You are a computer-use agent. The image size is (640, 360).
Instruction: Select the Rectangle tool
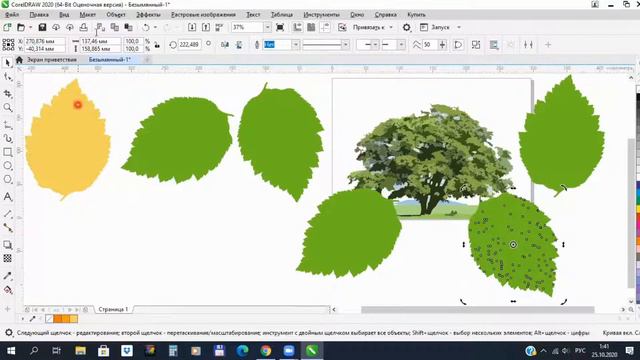pyautogui.click(x=7, y=152)
